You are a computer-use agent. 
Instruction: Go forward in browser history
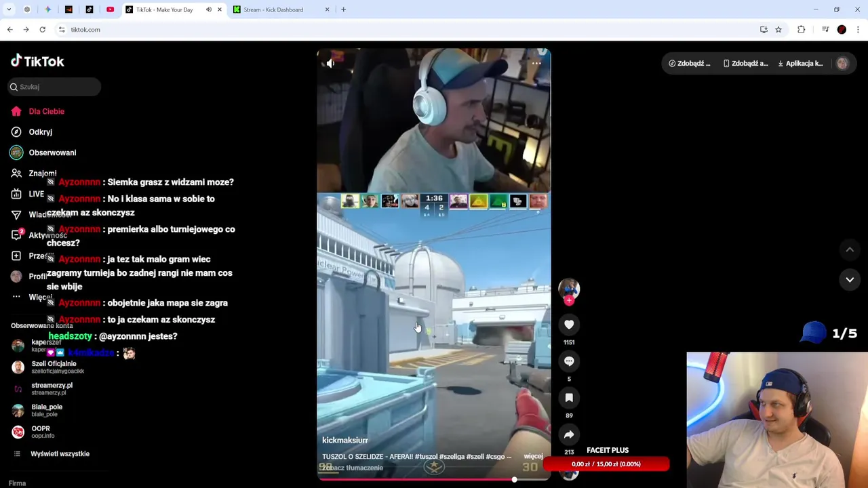click(26, 29)
